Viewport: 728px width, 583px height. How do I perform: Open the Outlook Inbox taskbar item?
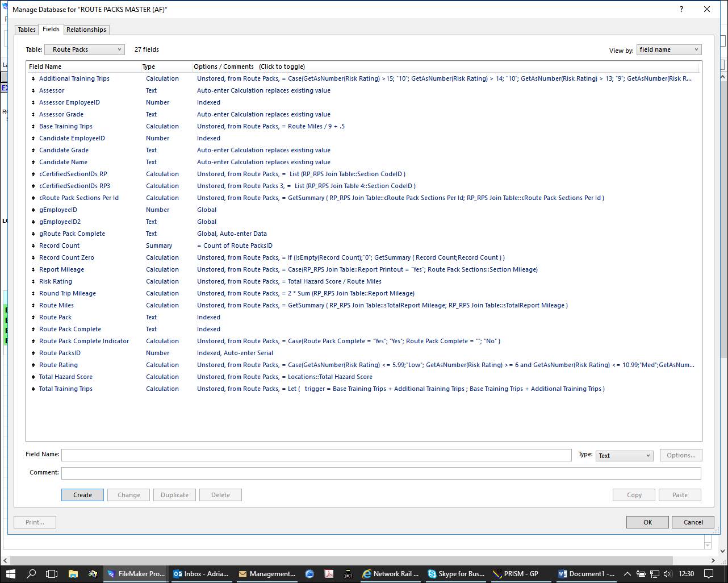(x=201, y=573)
